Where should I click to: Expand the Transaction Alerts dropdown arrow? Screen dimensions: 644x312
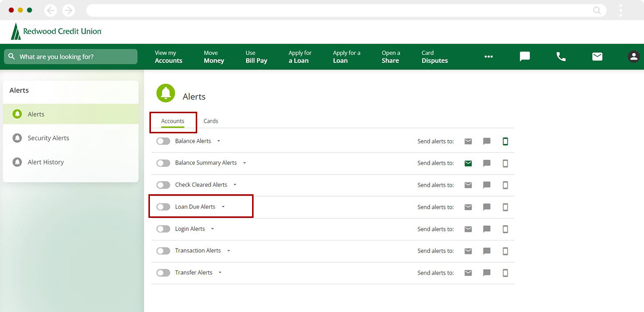[x=228, y=251]
